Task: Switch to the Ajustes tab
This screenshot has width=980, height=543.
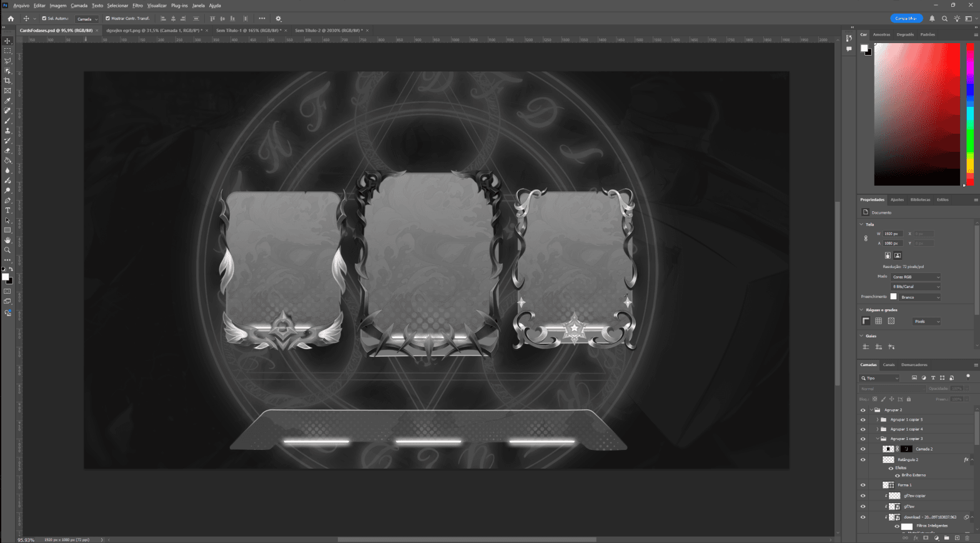Action: (x=897, y=200)
